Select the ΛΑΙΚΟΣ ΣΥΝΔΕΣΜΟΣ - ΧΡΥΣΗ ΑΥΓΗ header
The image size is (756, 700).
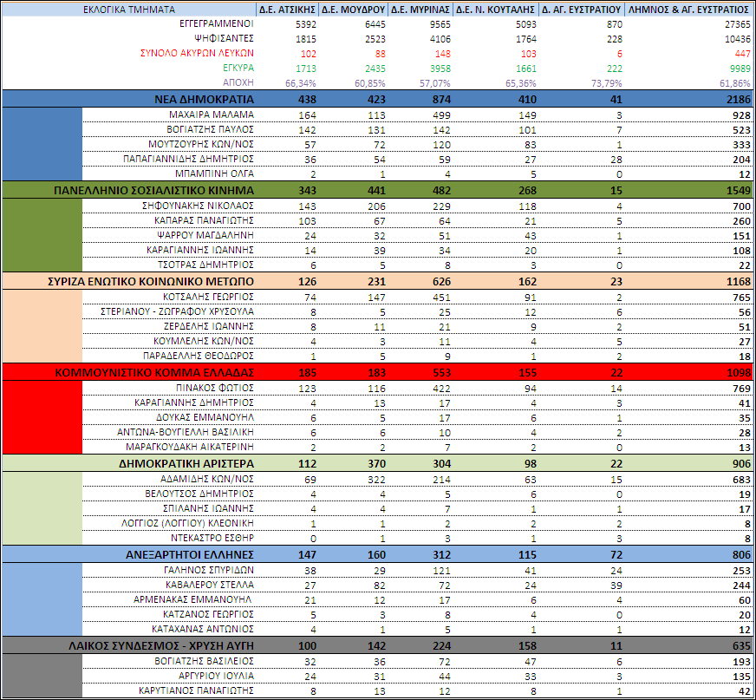pyautogui.click(x=161, y=646)
